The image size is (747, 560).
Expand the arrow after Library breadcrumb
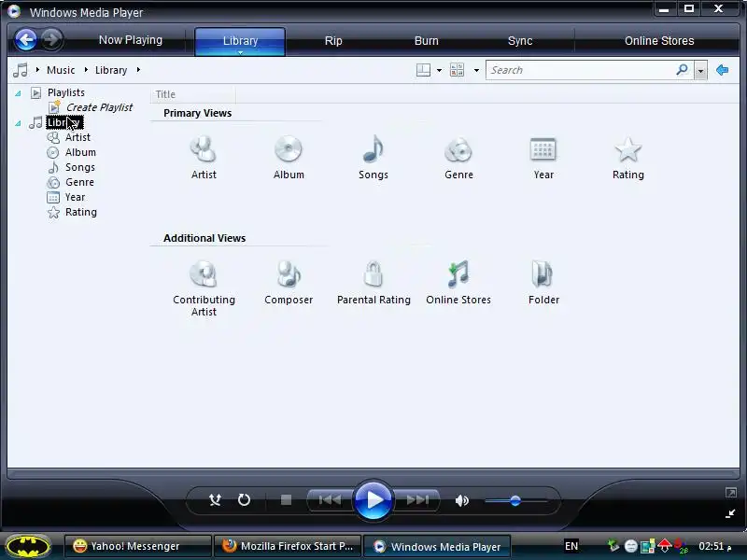click(138, 70)
